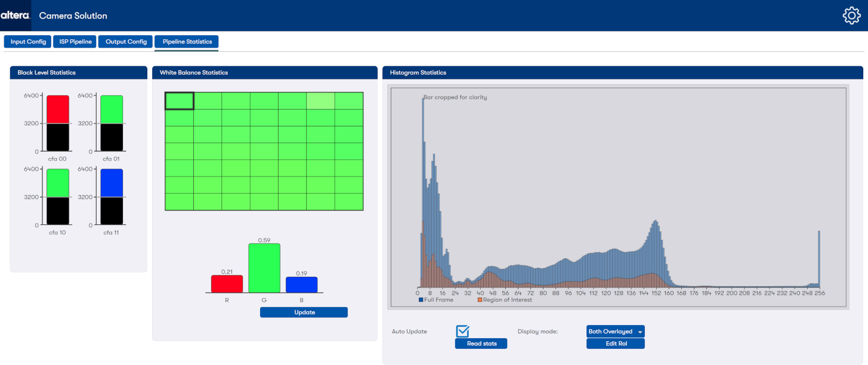Expand the Display mode dropdown
This screenshot has width=868, height=365.
615,332
